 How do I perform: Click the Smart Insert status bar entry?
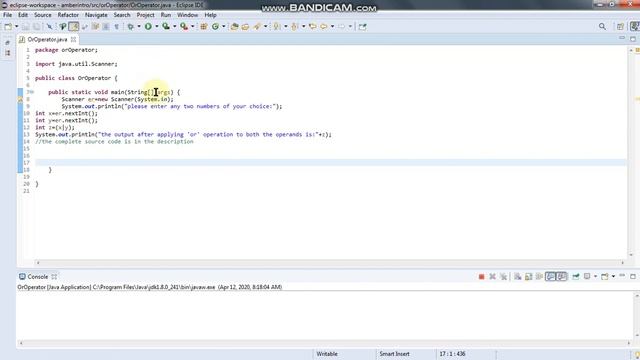pos(394,354)
